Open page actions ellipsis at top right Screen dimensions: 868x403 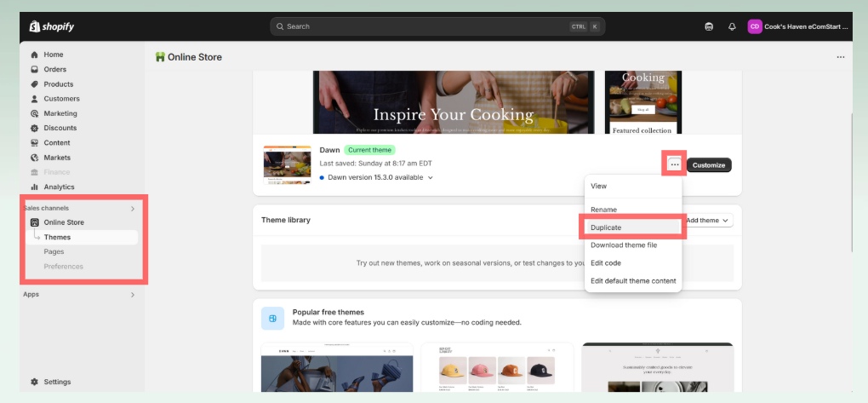coord(840,57)
